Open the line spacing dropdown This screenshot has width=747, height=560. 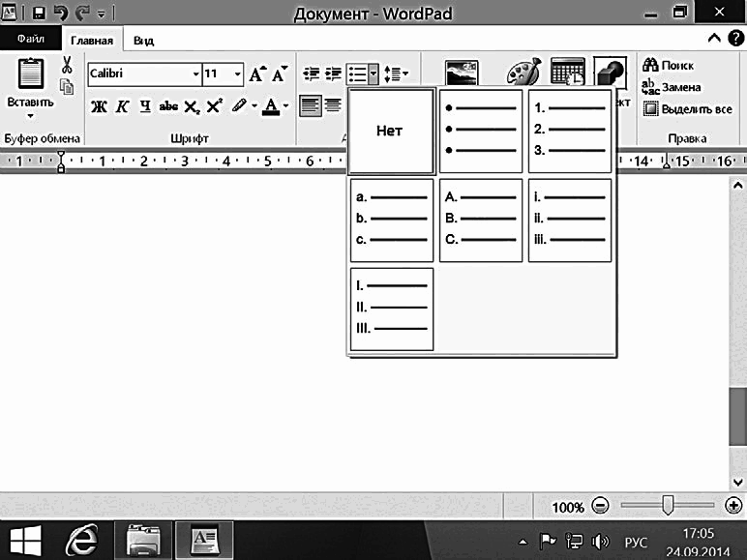click(397, 74)
